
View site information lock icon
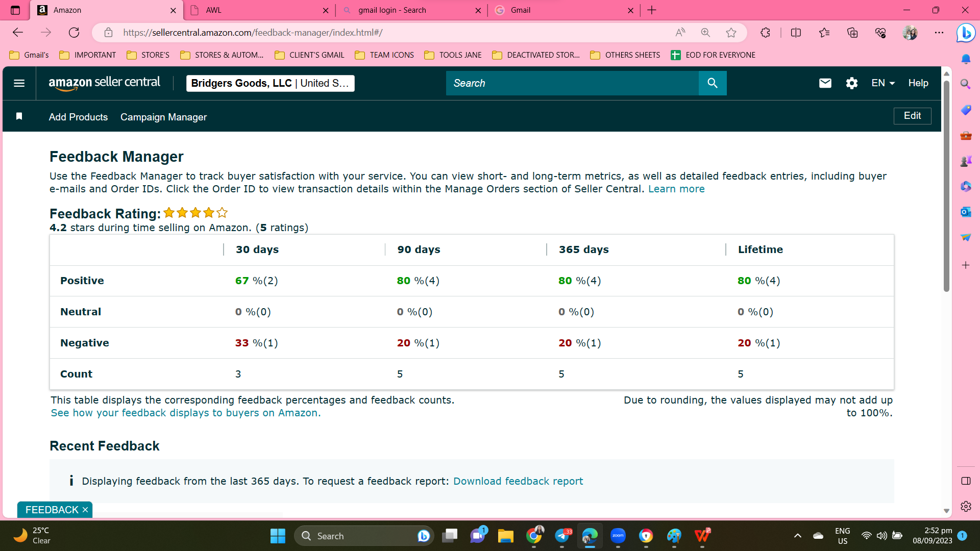[x=108, y=33]
